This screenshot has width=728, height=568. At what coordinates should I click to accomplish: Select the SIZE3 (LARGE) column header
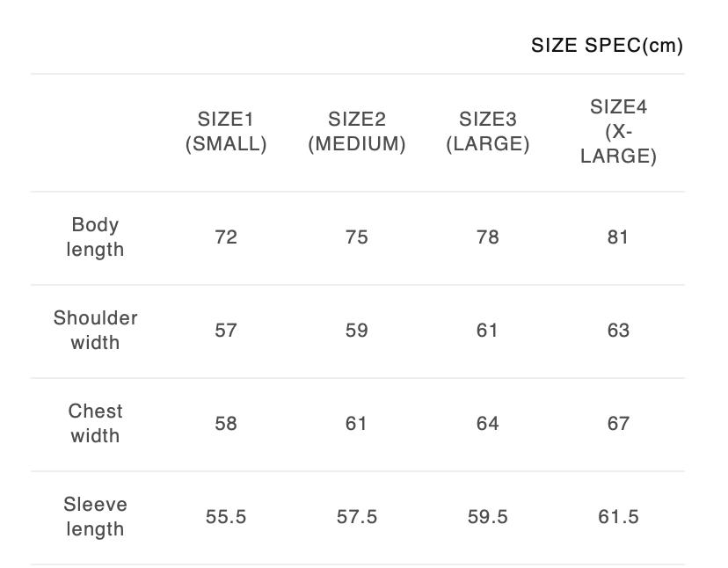coord(488,132)
